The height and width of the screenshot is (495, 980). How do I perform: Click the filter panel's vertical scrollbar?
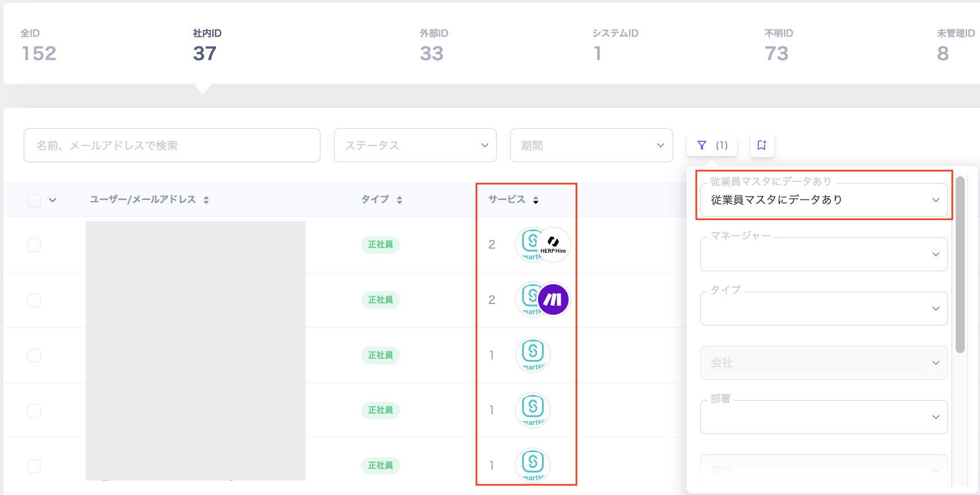960,264
